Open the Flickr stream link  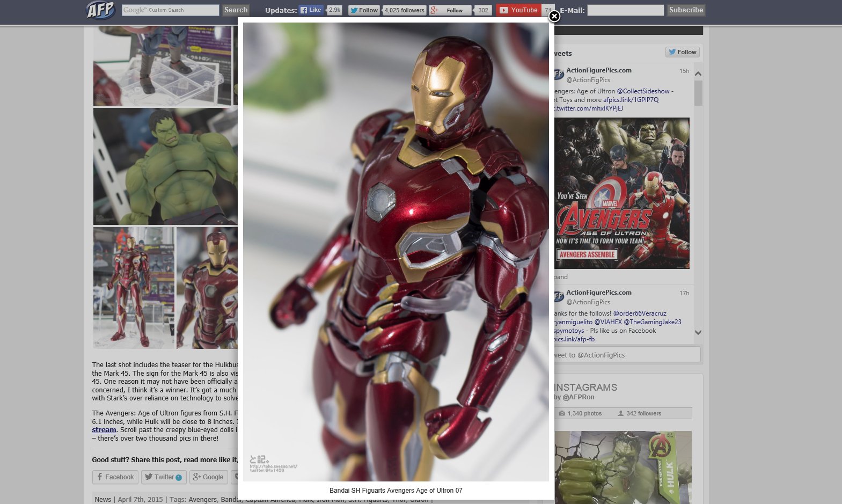tap(104, 430)
